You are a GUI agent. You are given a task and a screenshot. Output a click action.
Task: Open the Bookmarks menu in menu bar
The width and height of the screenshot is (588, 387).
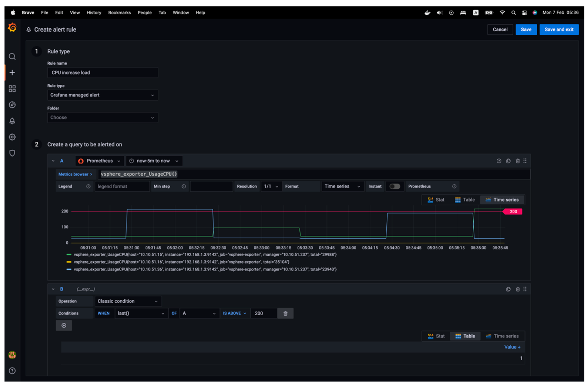click(119, 13)
